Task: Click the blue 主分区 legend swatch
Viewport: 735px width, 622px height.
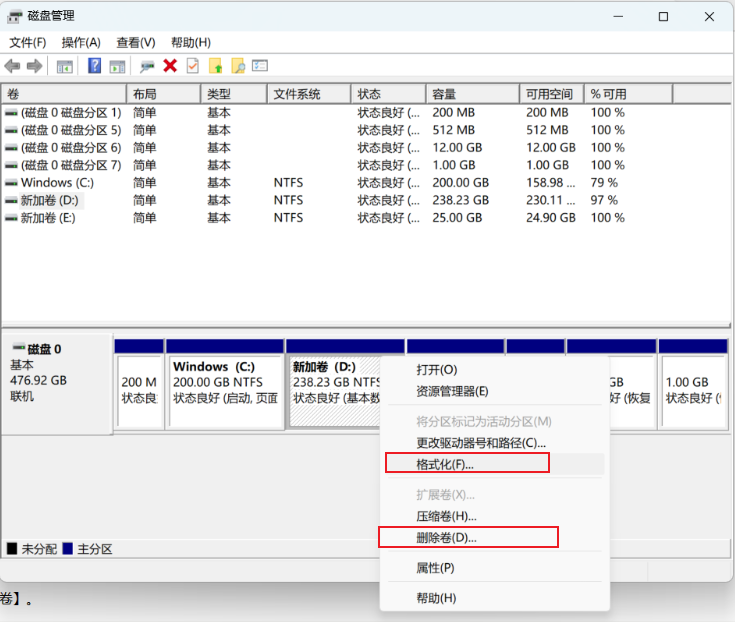Action: point(68,548)
